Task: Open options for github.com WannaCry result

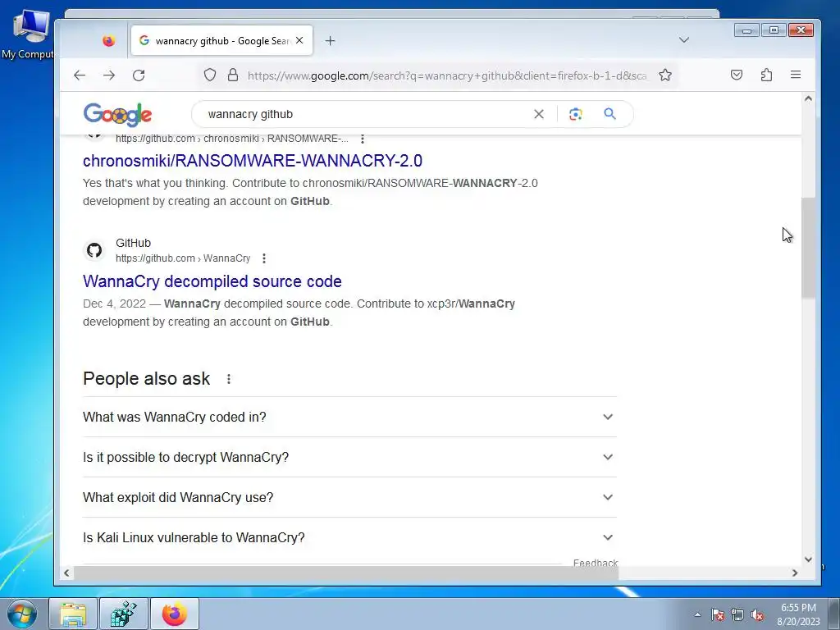Action: click(x=263, y=258)
